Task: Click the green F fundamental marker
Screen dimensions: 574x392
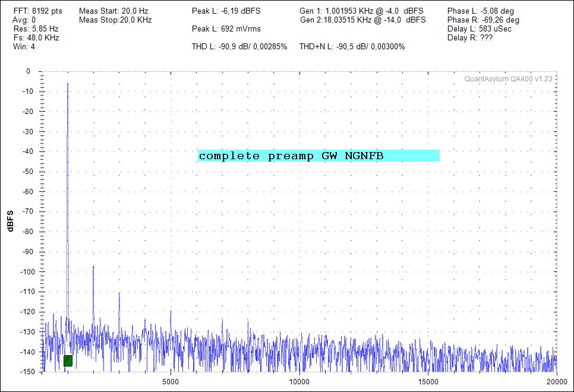Action: click(68, 361)
